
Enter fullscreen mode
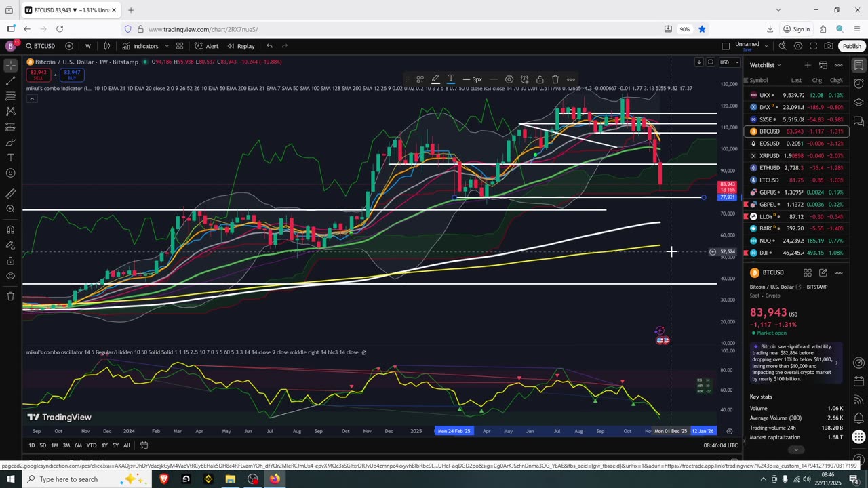coord(814,46)
